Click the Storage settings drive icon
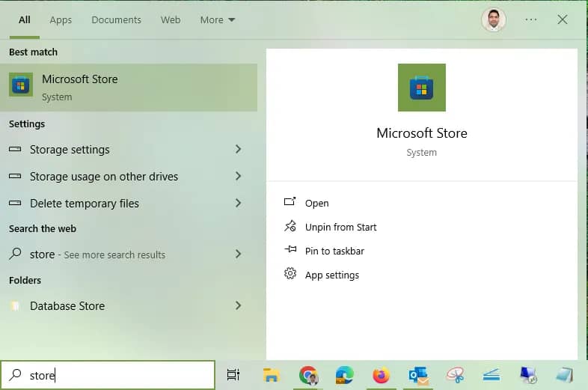 pos(15,150)
